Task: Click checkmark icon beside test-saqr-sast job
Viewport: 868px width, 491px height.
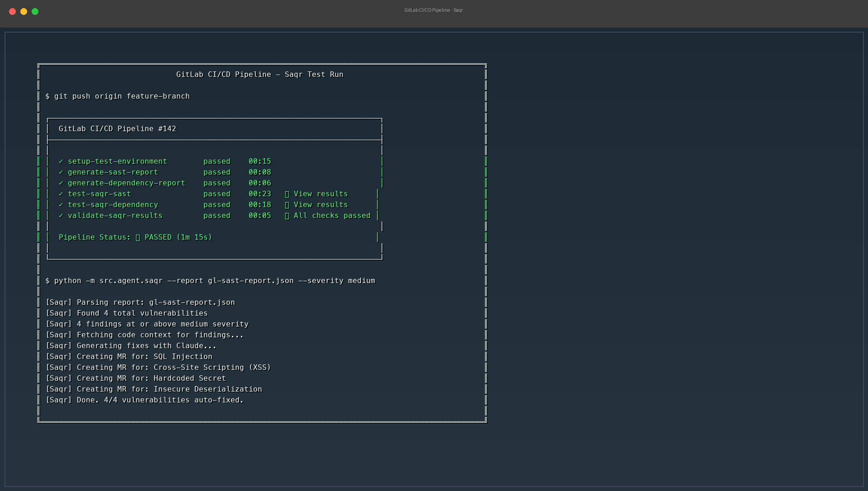Action: (x=61, y=194)
